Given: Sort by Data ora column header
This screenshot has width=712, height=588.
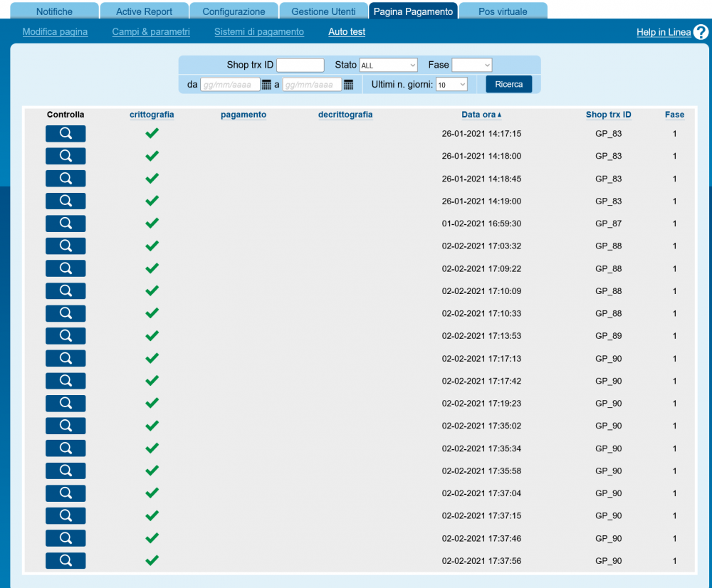Looking at the screenshot, I should click(x=481, y=115).
